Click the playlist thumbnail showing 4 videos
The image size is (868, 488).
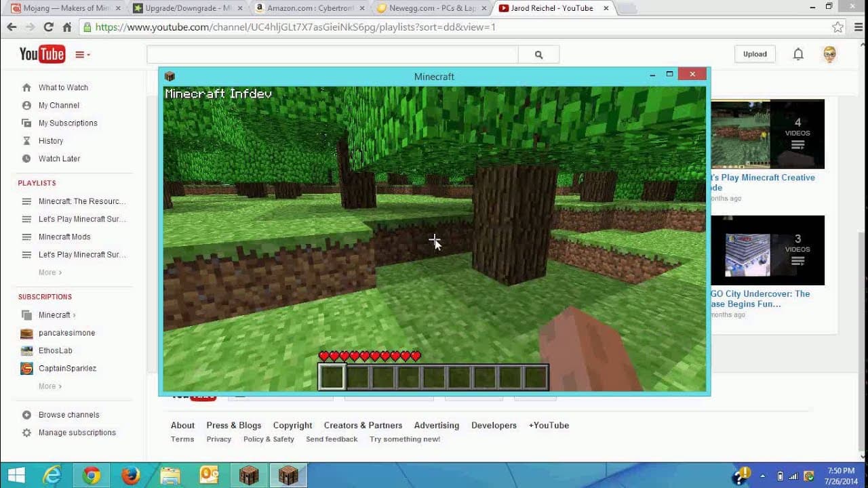(768, 134)
